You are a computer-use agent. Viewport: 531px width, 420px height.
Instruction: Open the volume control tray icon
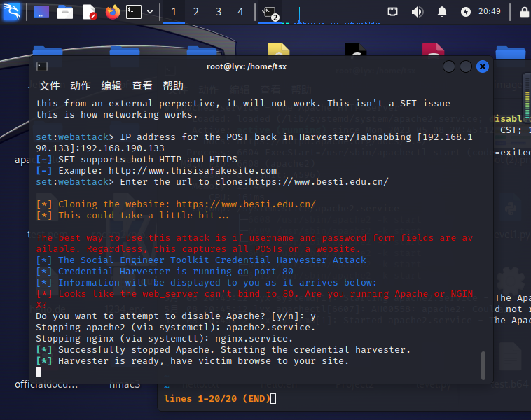(x=418, y=12)
